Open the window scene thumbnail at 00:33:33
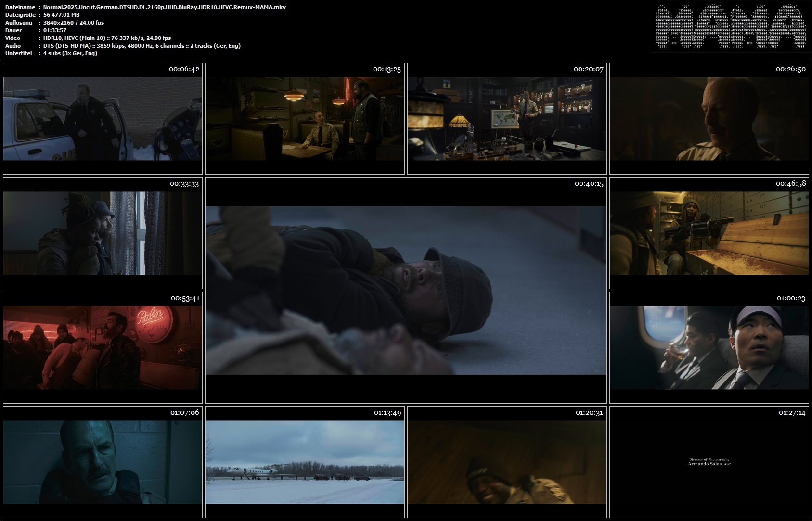The image size is (812, 521). [x=103, y=233]
